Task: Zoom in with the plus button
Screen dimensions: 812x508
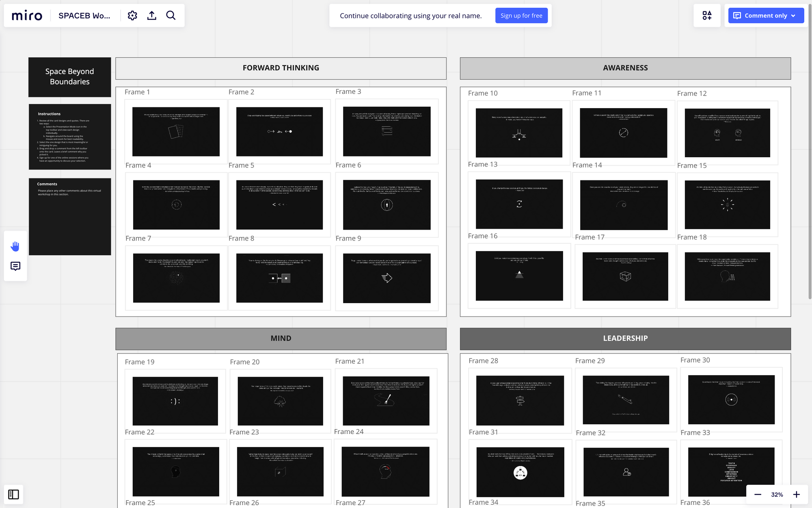Action: (797, 495)
